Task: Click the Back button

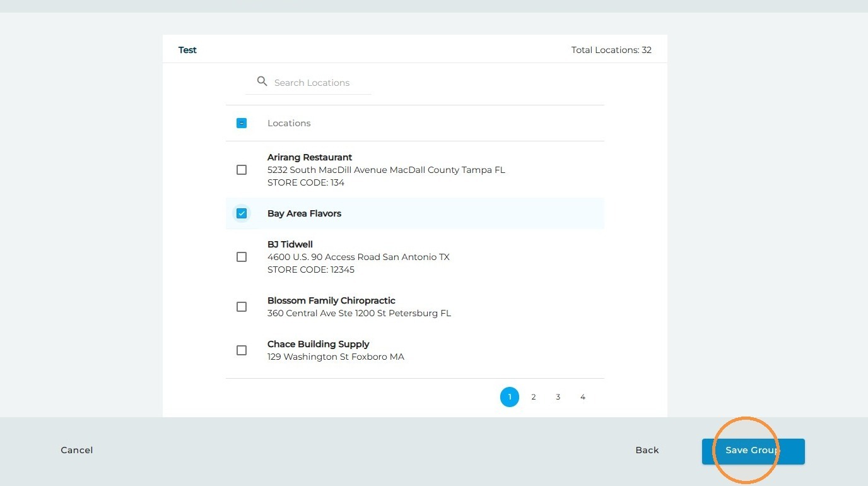Action: (647, 450)
